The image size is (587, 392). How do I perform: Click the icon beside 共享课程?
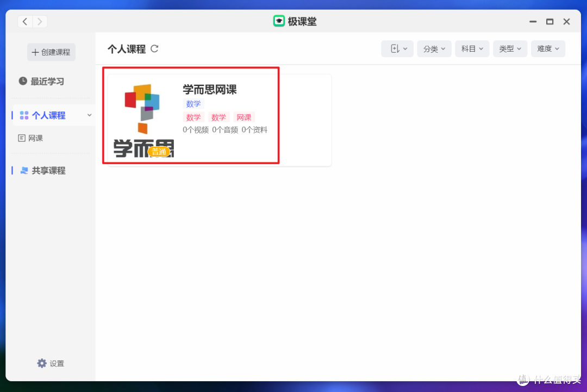tap(24, 170)
